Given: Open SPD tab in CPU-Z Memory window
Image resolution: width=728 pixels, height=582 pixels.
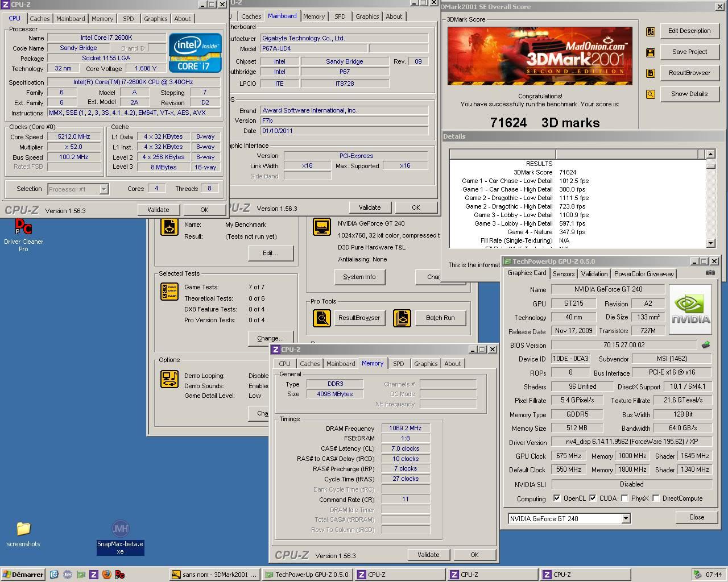Looking at the screenshot, I should coord(399,364).
